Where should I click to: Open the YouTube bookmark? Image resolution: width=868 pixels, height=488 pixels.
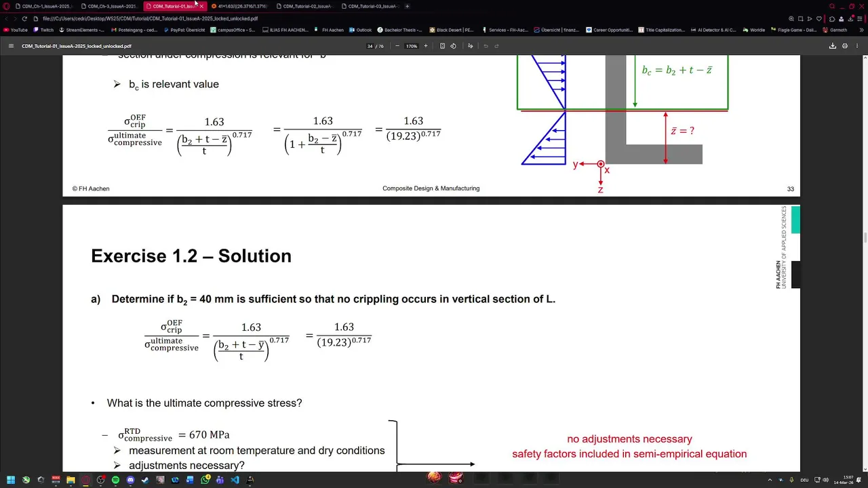(x=15, y=30)
